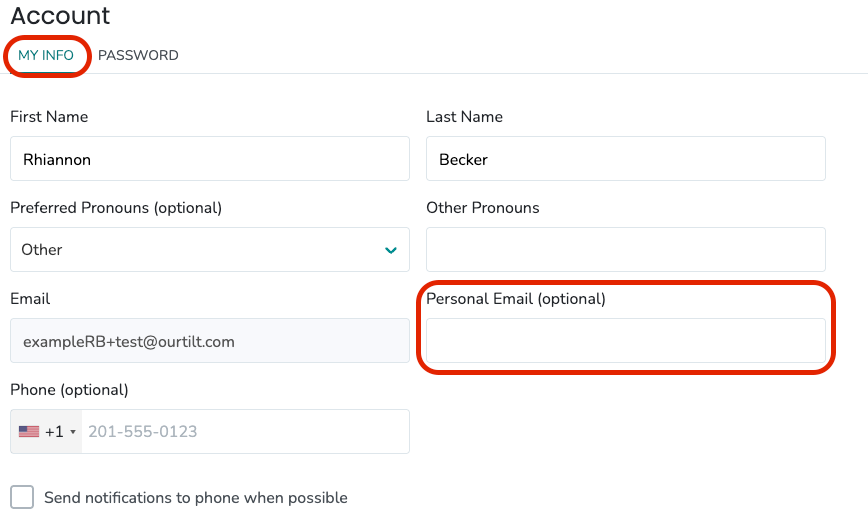The height and width of the screenshot is (525, 868).
Task: Click the Personal Email (optional) label
Action: (516, 299)
